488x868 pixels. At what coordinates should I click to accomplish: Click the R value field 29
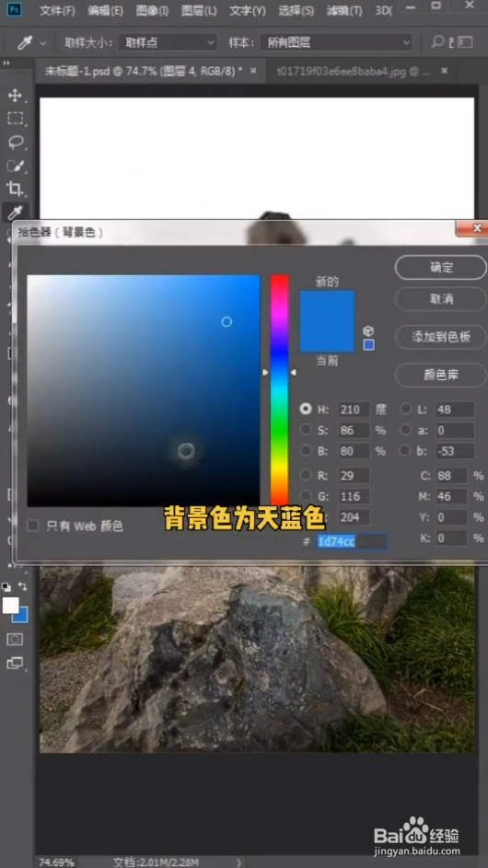click(354, 476)
